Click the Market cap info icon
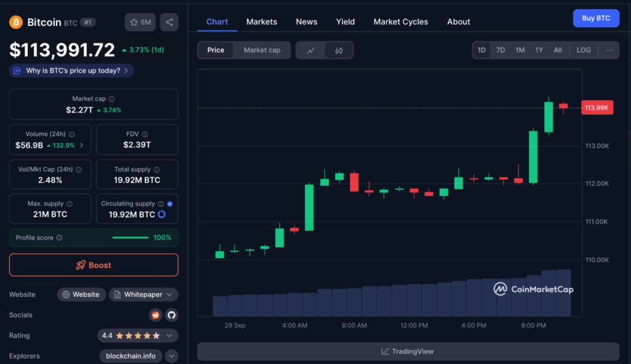This screenshot has width=631, height=364. (112, 99)
